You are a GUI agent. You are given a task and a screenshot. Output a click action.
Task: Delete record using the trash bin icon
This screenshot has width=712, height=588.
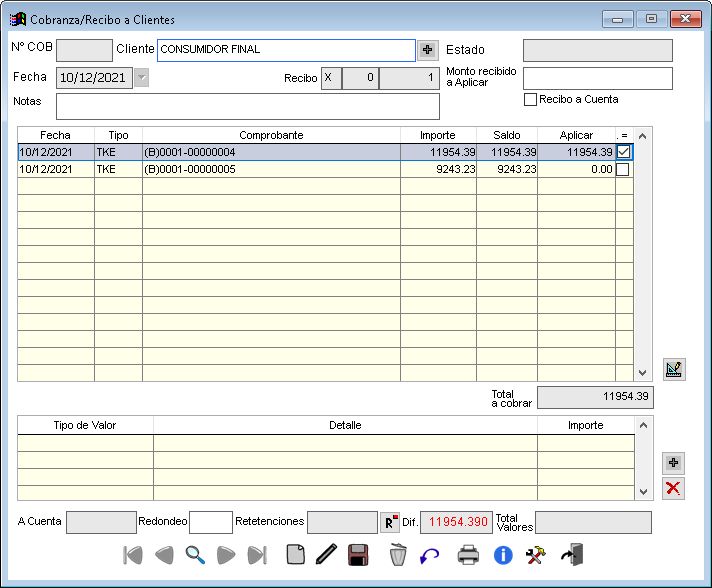click(x=398, y=555)
